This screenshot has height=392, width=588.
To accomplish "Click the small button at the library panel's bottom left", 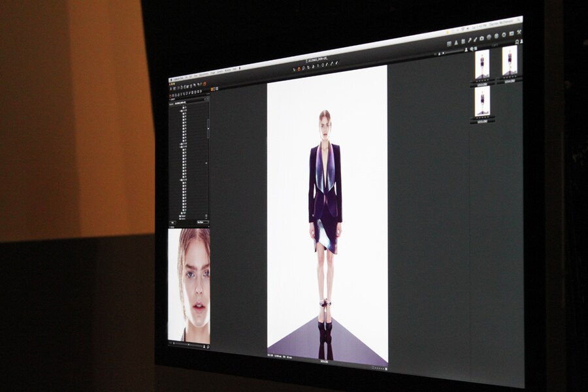I will pos(172,223).
